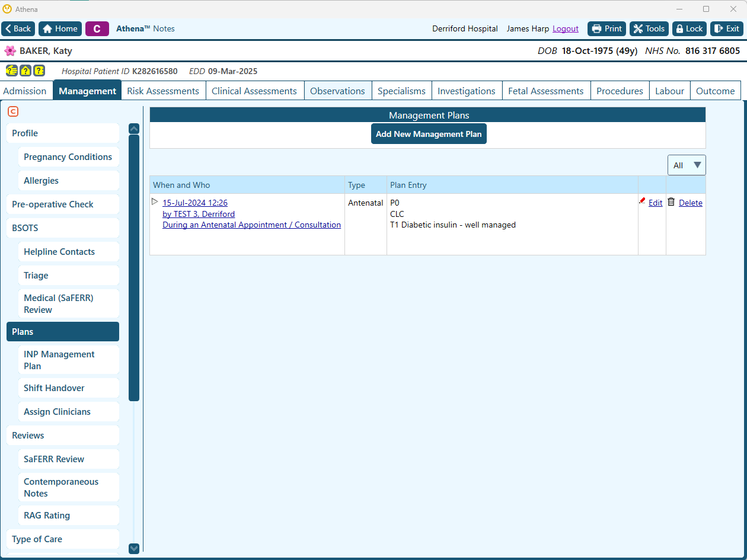Open Medical (SaFERR) Review in the sidebar

[69, 303]
